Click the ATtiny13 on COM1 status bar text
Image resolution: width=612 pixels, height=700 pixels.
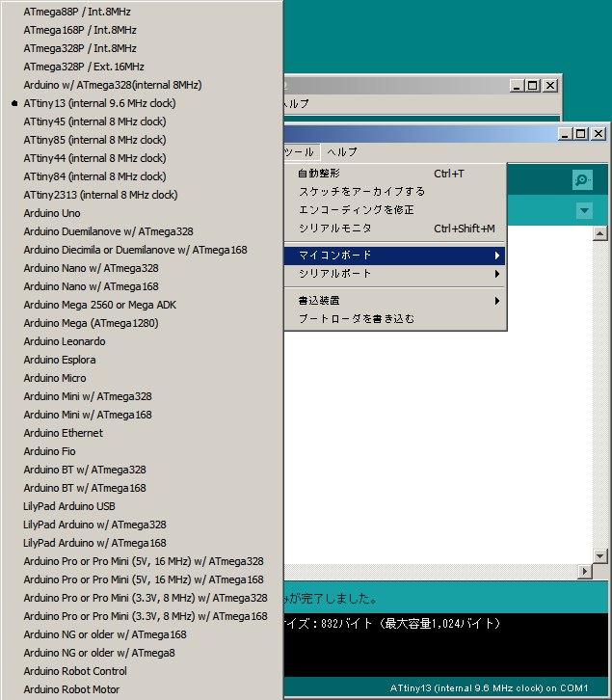pyautogui.click(x=489, y=687)
